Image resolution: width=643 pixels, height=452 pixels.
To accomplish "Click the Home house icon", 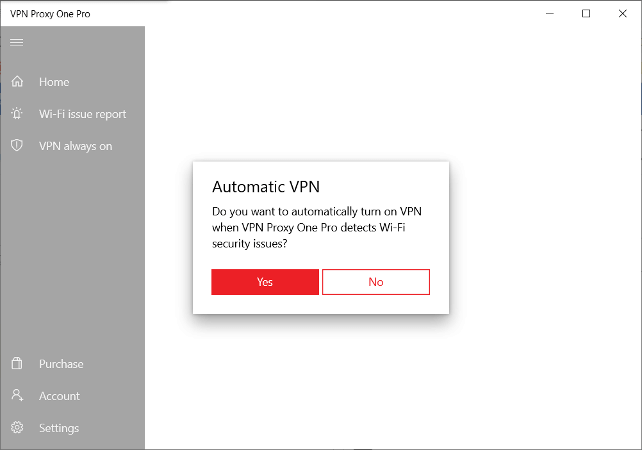I will (x=16, y=82).
